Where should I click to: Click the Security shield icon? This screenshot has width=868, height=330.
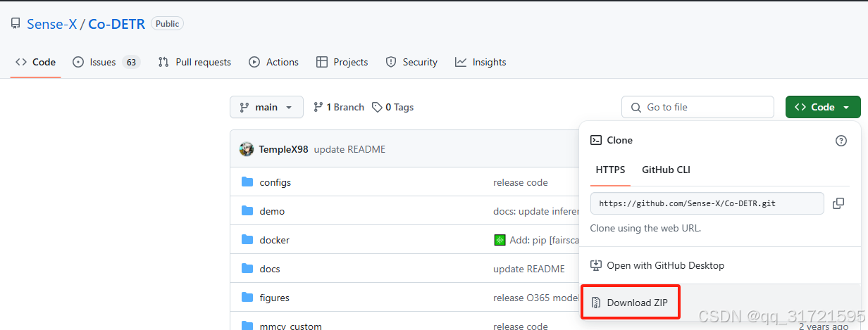391,62
